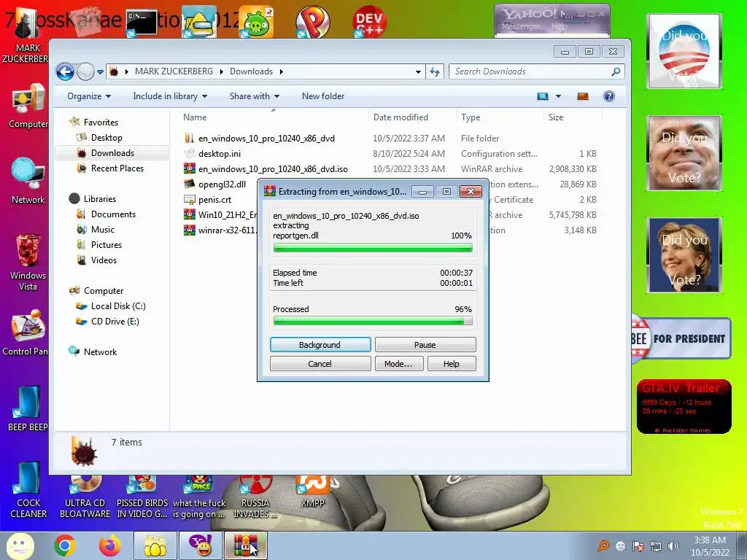Open Music library
747x560 pixels.
pyautogui.click(x=102, y=230)
